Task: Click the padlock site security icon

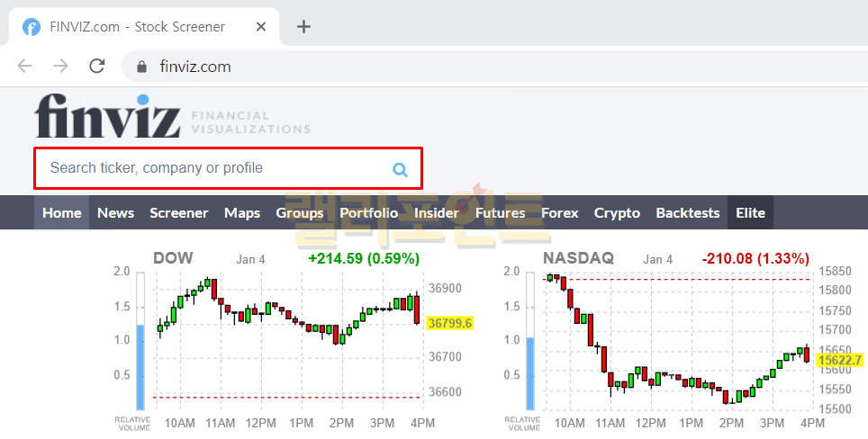Action: 140,67
